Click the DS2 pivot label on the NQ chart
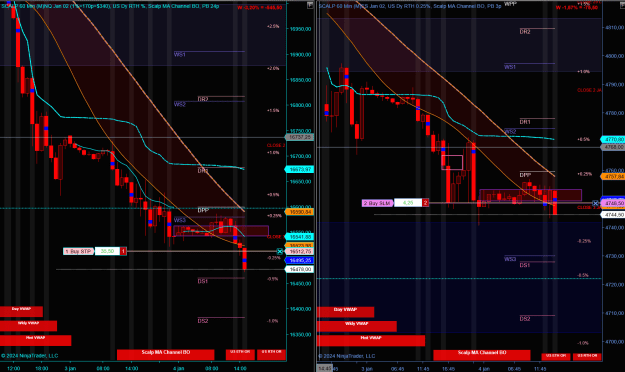 coord(203,321)
